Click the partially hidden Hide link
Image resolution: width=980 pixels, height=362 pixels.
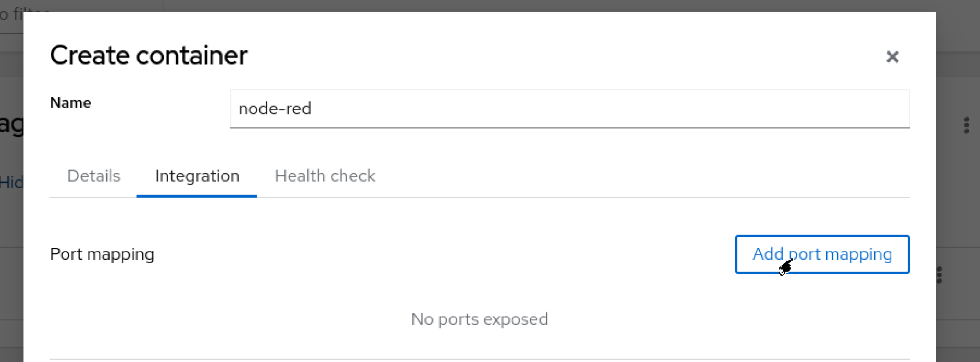pos(11,182)
